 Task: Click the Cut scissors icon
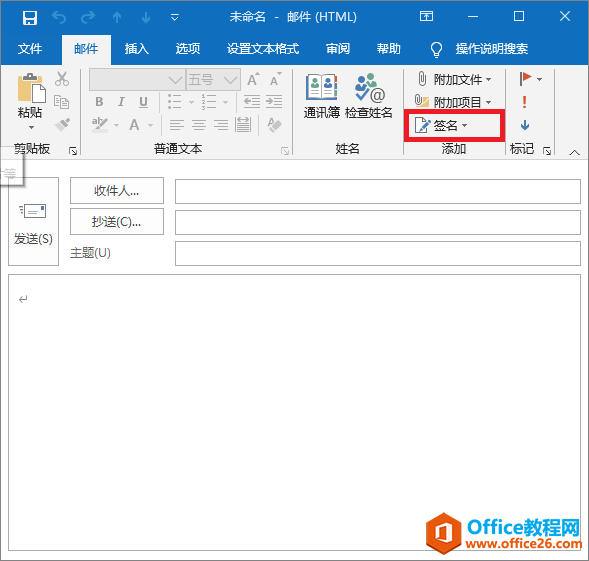[62, 79]
